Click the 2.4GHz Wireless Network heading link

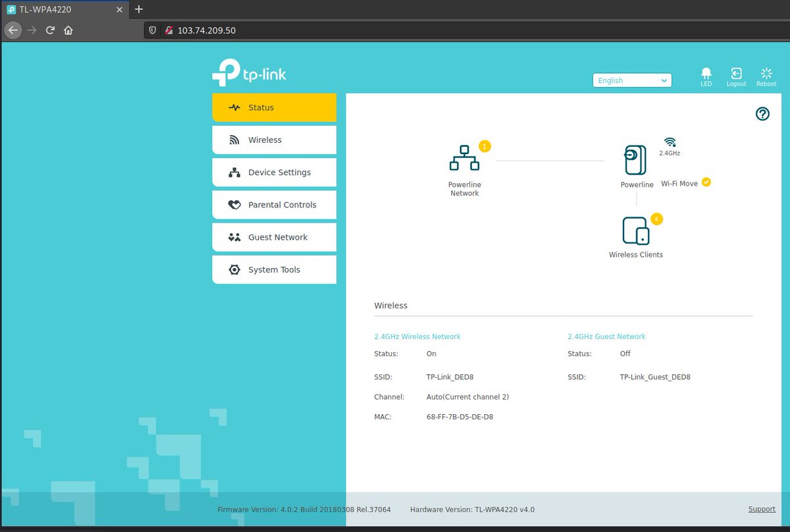pos(417,336)
